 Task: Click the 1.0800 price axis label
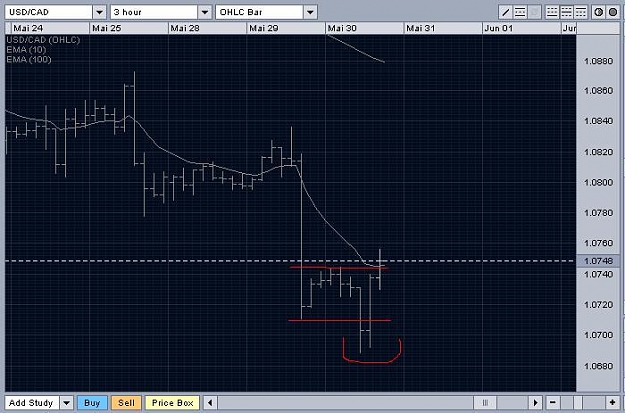[598, 182]
